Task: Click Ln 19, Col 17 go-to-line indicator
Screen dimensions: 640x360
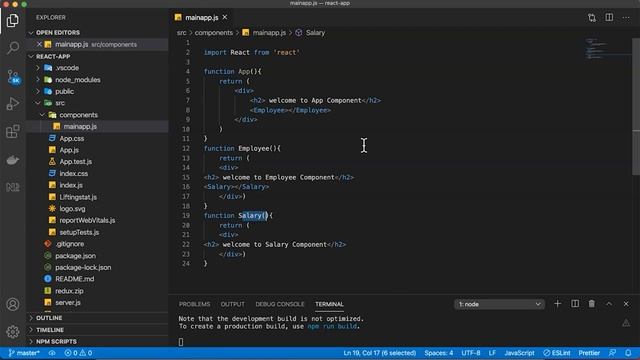Action: pyautogui.click(x=380, y=353)
